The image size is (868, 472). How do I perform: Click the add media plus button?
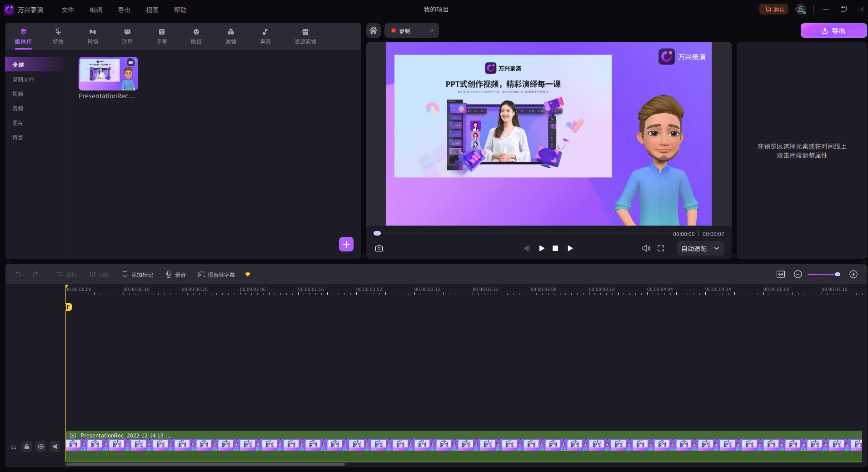pyautogui.click(x=346, y=244)
